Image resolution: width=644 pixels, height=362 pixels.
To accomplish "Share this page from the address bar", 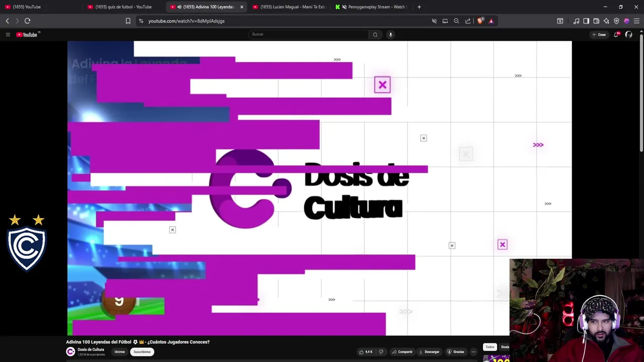I will (x=468, y=21).
